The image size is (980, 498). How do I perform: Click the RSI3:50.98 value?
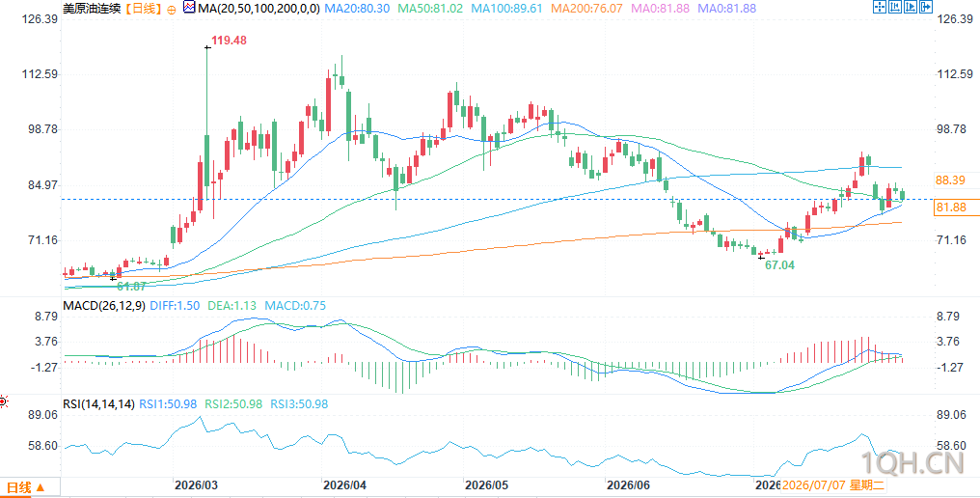click(299, 404)
